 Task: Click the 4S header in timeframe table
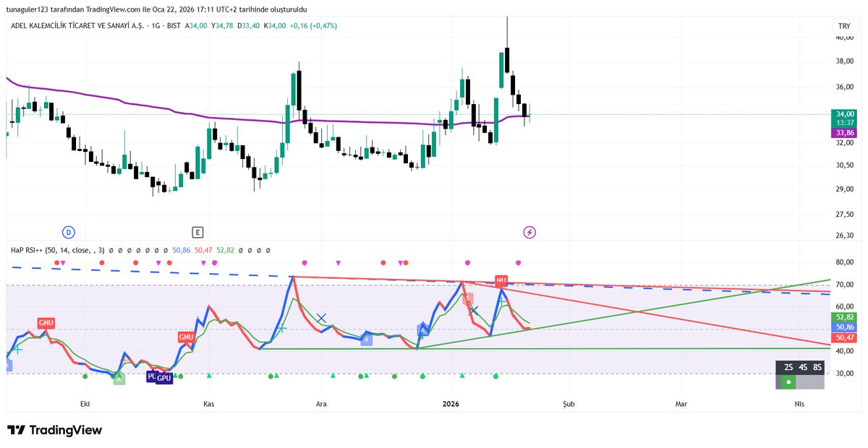point(803,367)
